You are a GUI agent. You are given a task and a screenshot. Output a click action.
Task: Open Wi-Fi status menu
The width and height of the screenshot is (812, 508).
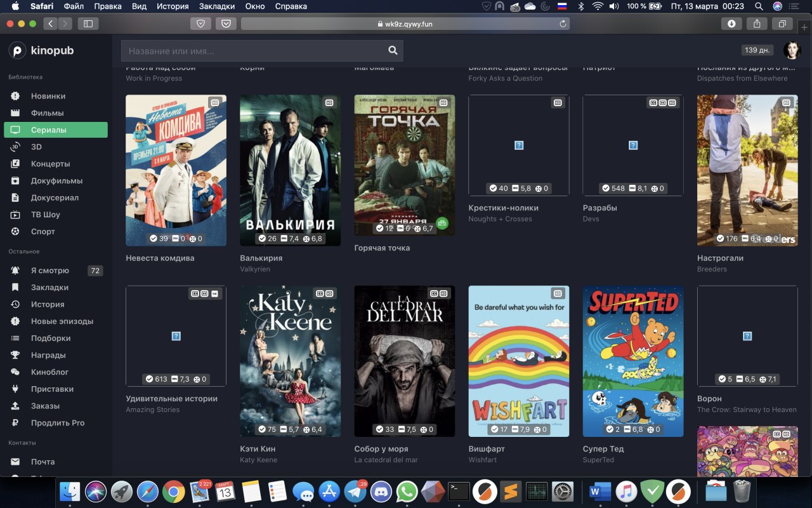point(597,6)
